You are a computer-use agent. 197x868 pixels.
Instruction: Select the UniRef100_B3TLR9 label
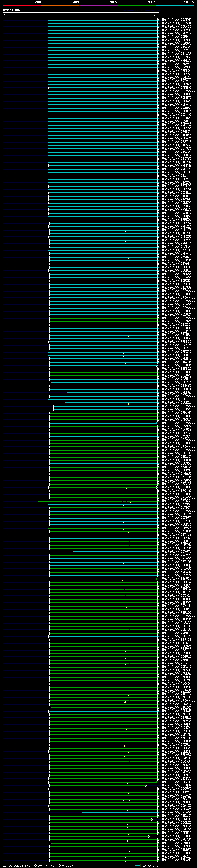tap(176, 186)
